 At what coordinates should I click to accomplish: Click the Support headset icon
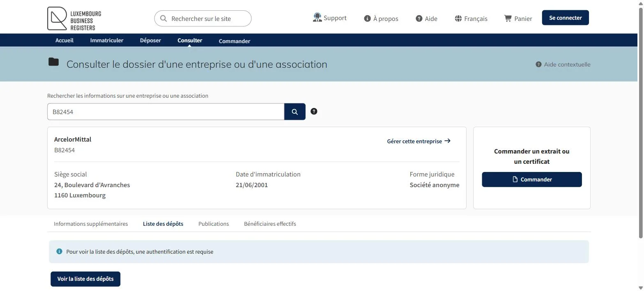(317, 17)
